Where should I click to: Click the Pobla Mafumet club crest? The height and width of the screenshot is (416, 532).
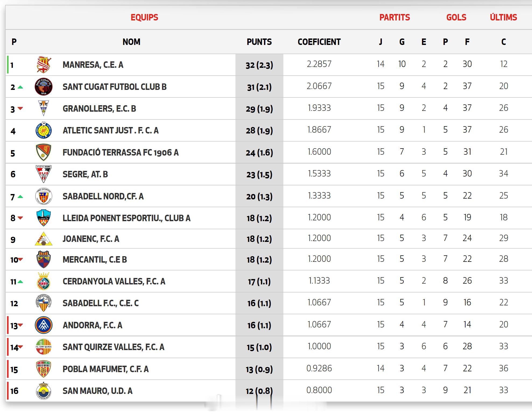point(44,369)
